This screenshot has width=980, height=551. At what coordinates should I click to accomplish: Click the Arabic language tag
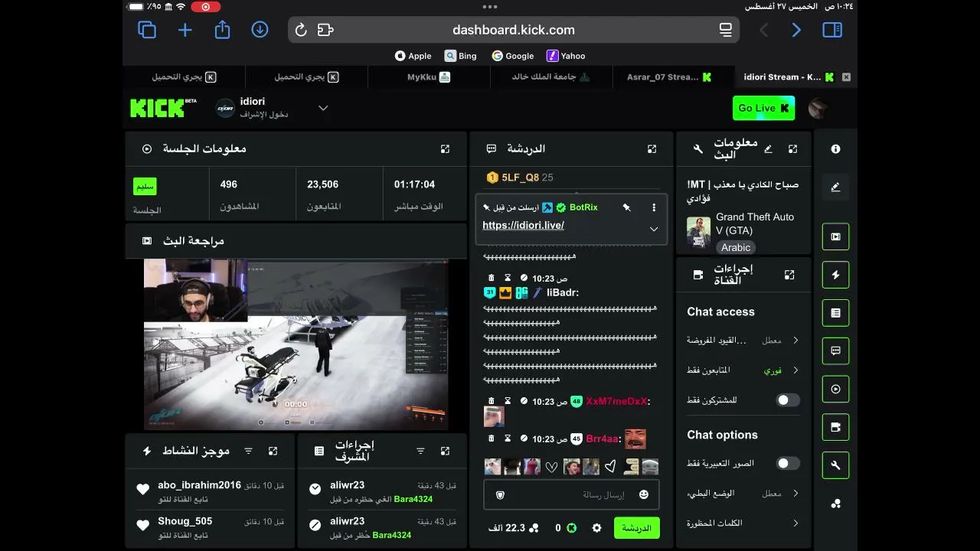(736, 247)
